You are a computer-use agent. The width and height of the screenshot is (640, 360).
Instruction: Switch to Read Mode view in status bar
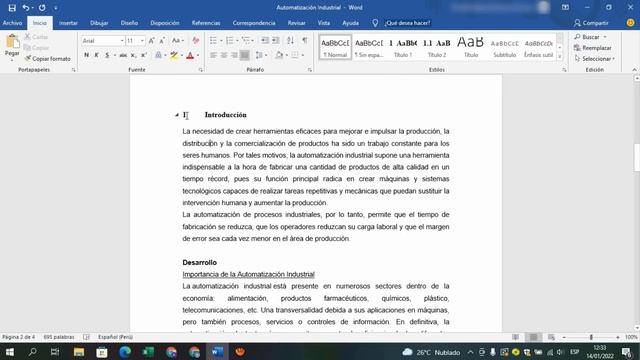516,337
